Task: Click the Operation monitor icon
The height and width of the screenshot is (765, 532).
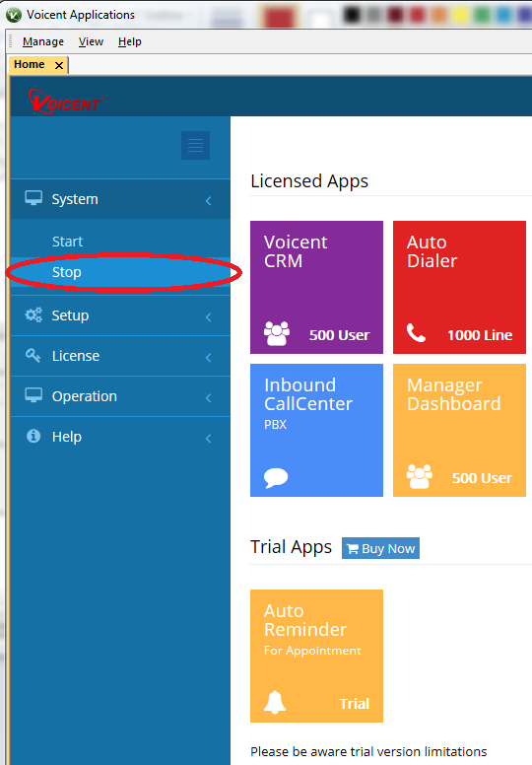Action: 33,395
